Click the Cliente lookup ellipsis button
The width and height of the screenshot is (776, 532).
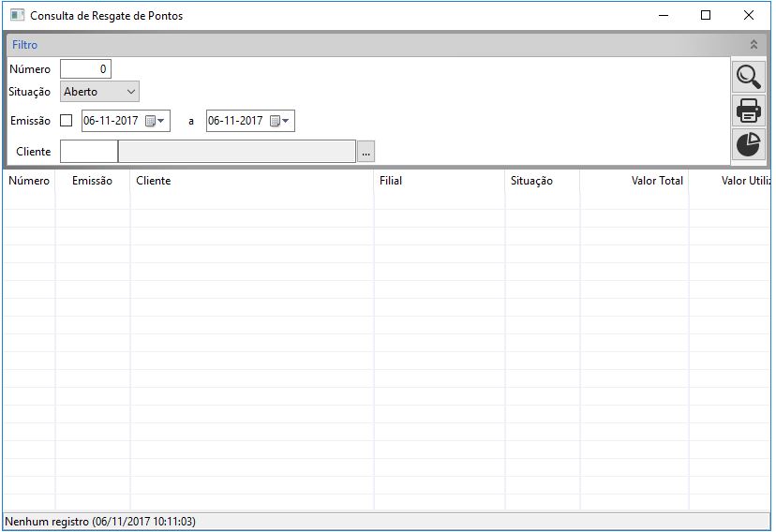coord(366,152)
